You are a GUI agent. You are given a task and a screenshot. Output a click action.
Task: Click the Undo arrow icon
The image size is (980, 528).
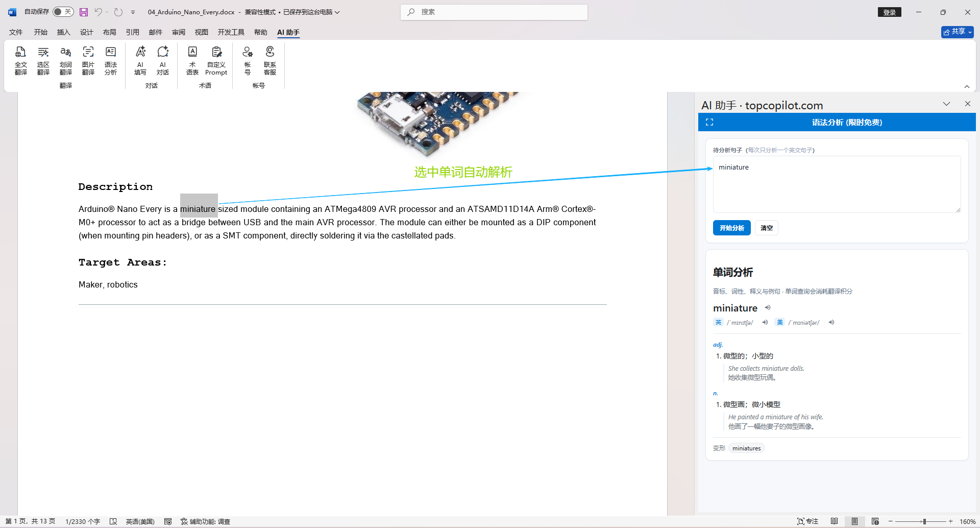click(x=98, y=12)
